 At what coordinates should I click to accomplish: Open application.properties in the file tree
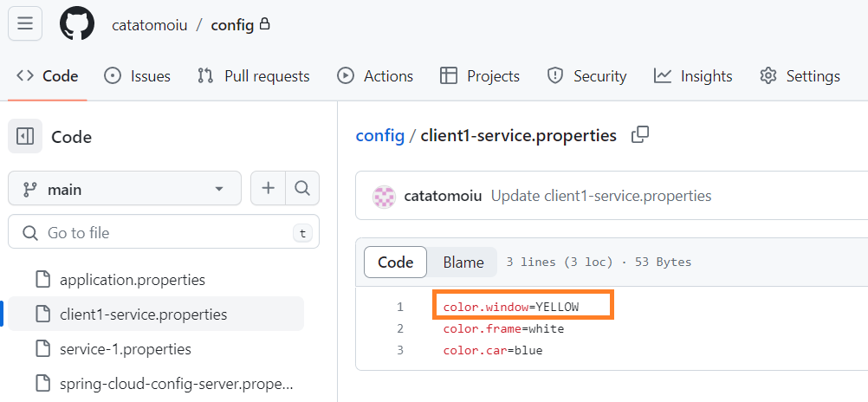[x=133, y=280]
